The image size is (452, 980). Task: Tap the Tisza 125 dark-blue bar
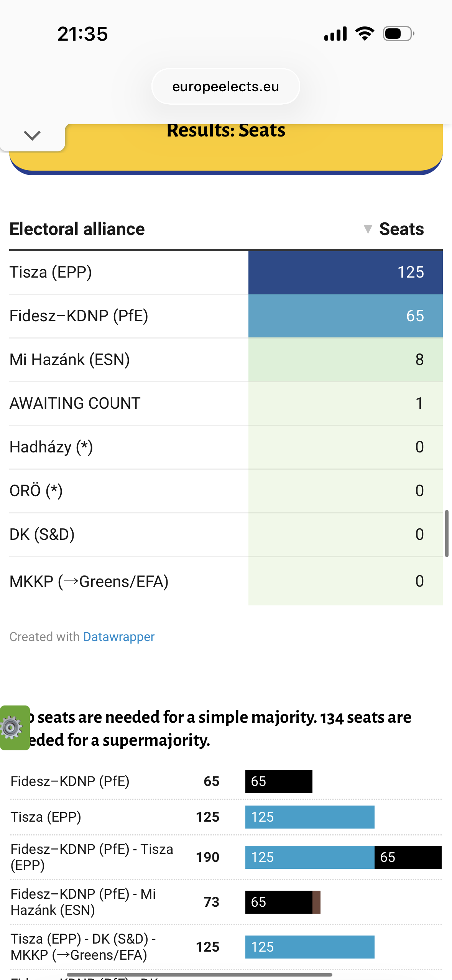[345, 272]
